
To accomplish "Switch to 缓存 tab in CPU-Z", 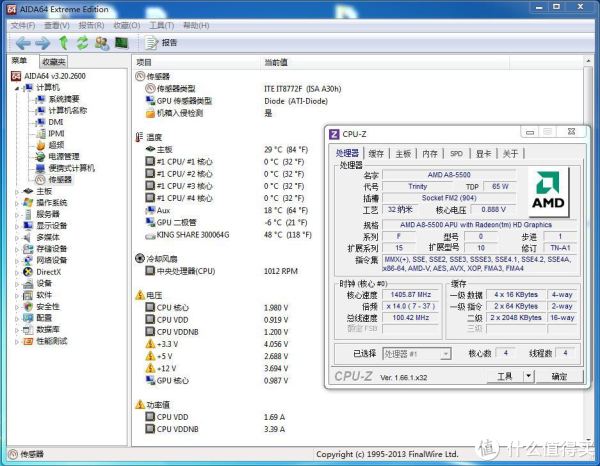I will tap(376, 154).
